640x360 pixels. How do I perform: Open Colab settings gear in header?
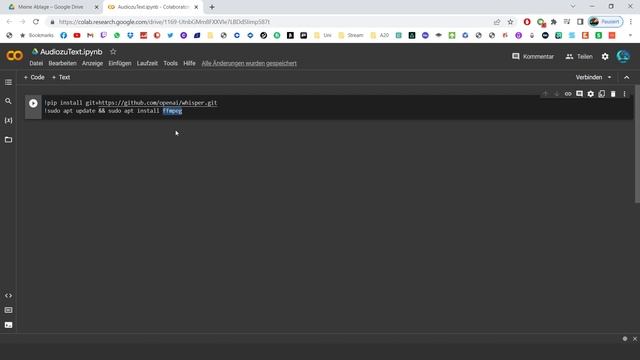tap(605, 57)
